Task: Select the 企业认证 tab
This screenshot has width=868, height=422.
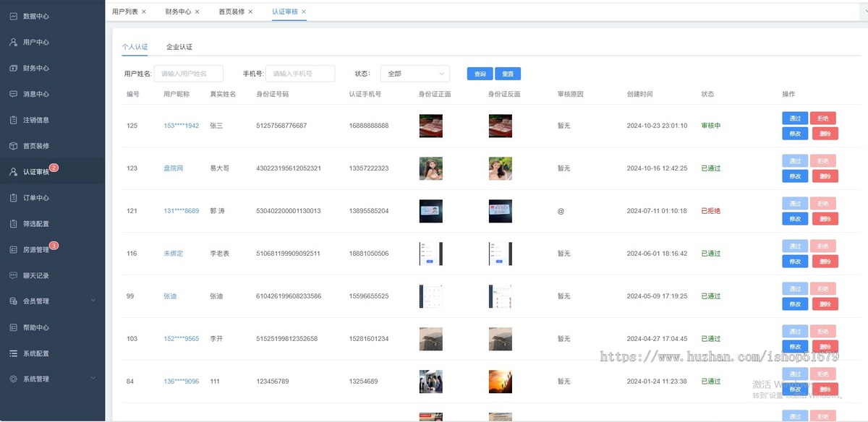Action: [179, 47]
